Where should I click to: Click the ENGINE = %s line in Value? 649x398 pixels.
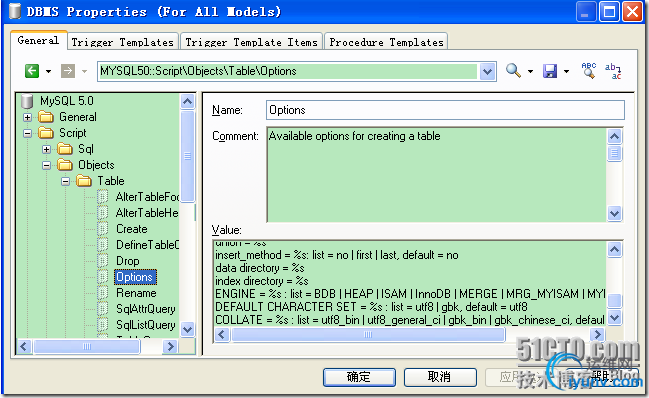(x=410, y=294)
